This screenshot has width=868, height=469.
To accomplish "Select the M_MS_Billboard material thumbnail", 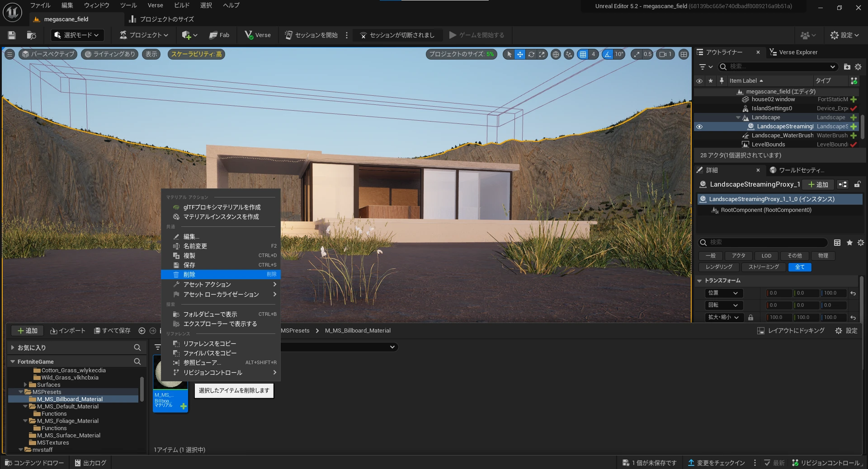I will point(170,384).
